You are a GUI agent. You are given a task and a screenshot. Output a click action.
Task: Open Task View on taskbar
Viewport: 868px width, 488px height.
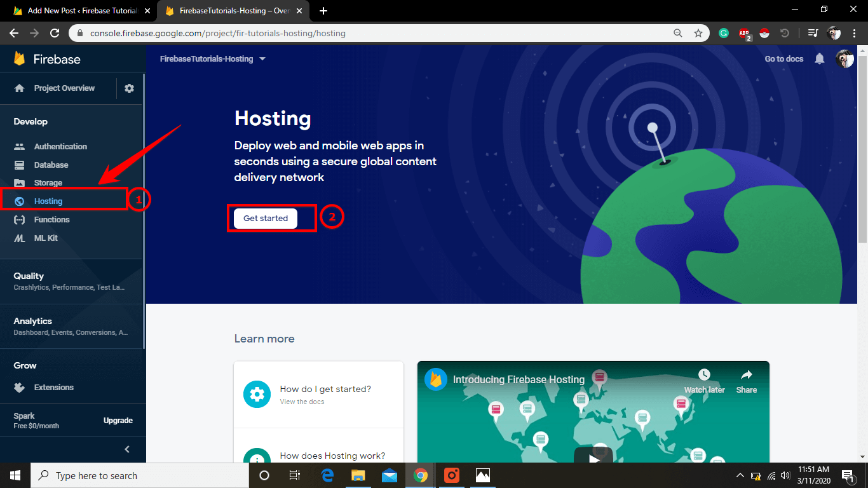(295, 475)
